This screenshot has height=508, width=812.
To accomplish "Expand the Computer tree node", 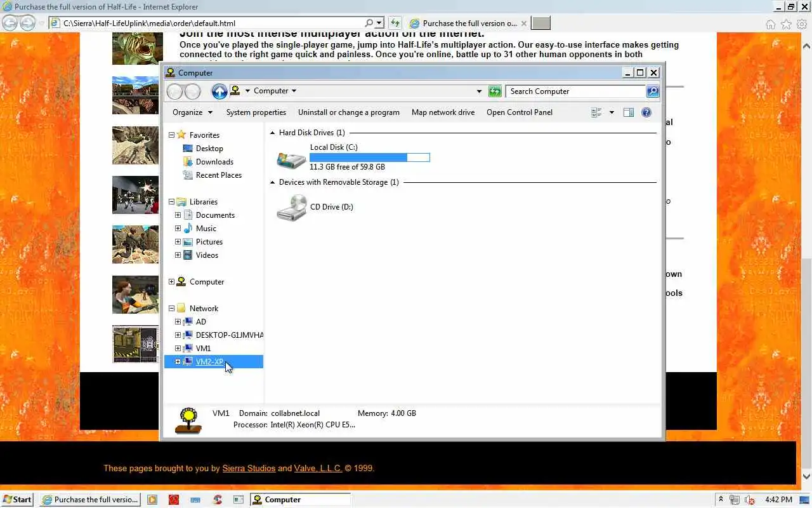I will [171, 282].
